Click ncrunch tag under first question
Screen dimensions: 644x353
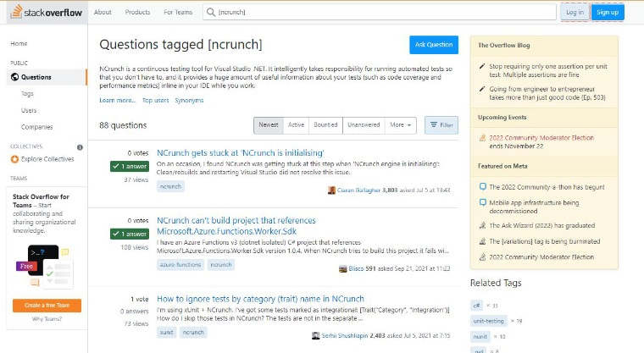(x=170, y=186)
